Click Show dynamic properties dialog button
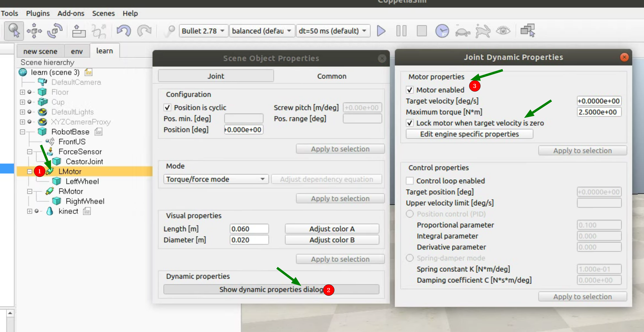 [x=271, y=289]
